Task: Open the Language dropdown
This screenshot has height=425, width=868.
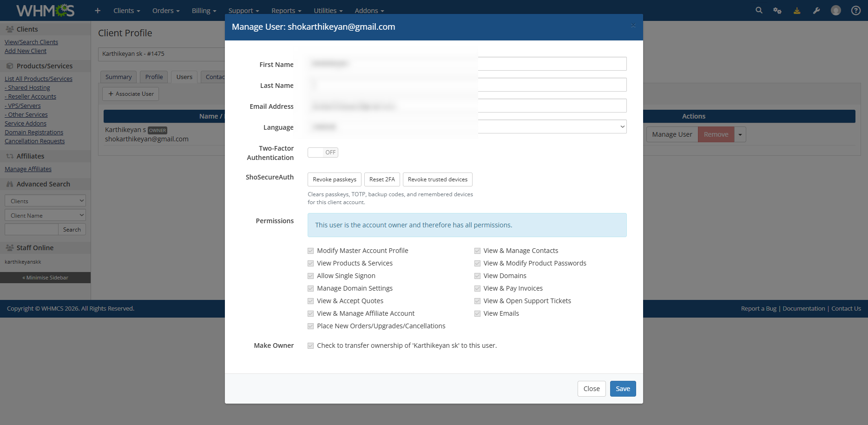Action: (467, 126)
